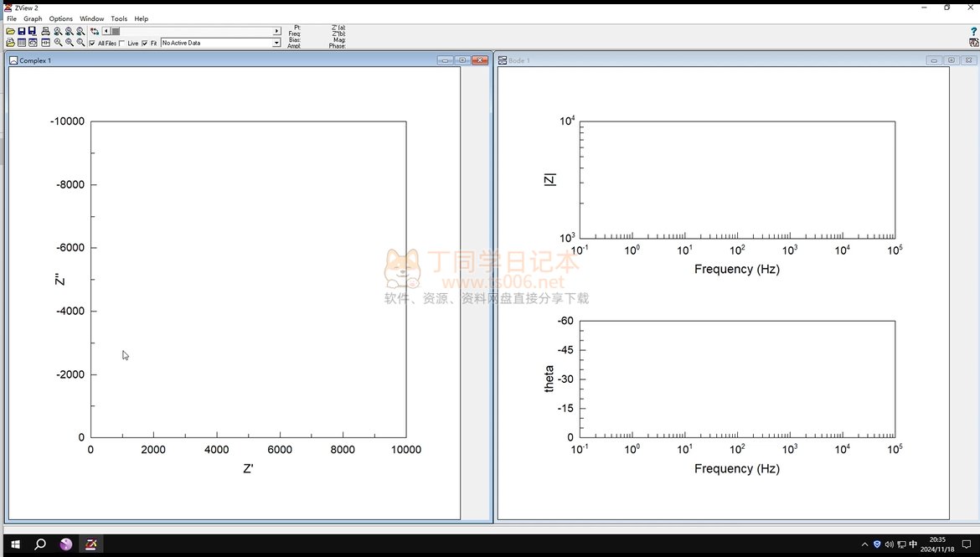980x557 pixels.
Task: Click the first floppy disk save icon
Action: pos(22,31)
